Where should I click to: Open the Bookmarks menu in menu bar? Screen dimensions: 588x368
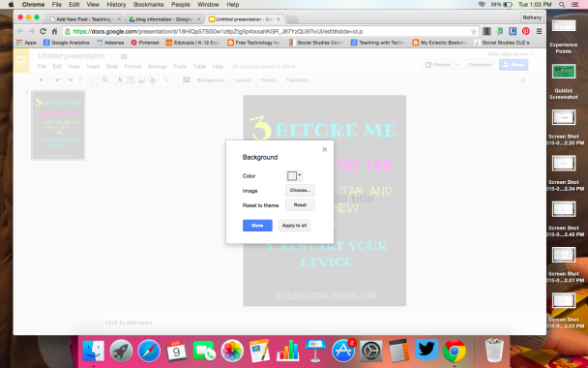(149, 5)
